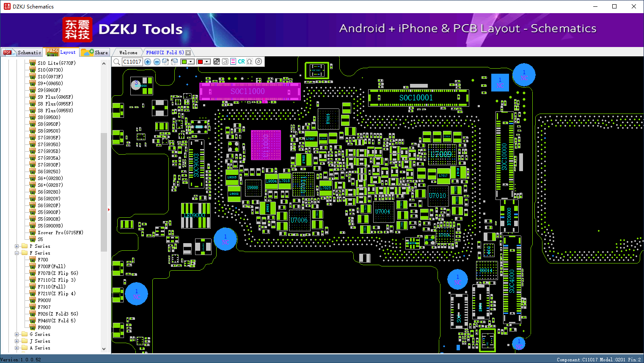Click the PADS icon beside F9000
The height and width of the screenshot is (363, 644).
[33, 327]
